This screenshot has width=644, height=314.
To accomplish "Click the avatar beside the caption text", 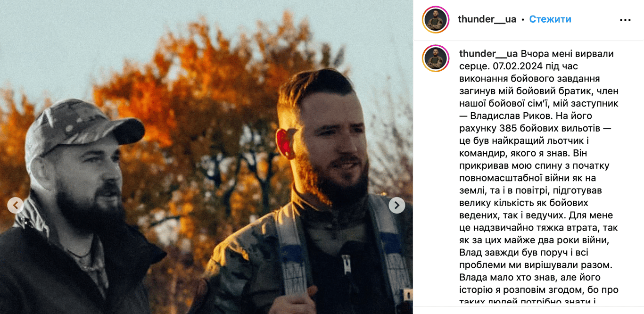I will coord(436,58).
